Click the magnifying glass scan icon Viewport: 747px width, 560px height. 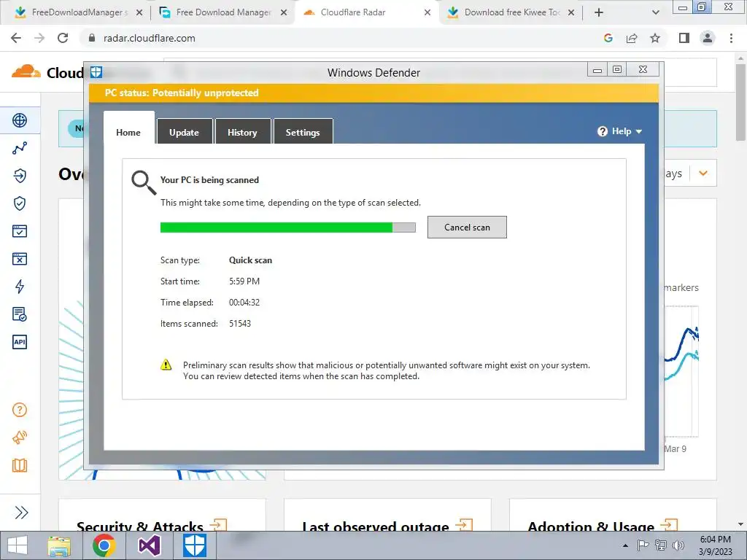[144, 183]
